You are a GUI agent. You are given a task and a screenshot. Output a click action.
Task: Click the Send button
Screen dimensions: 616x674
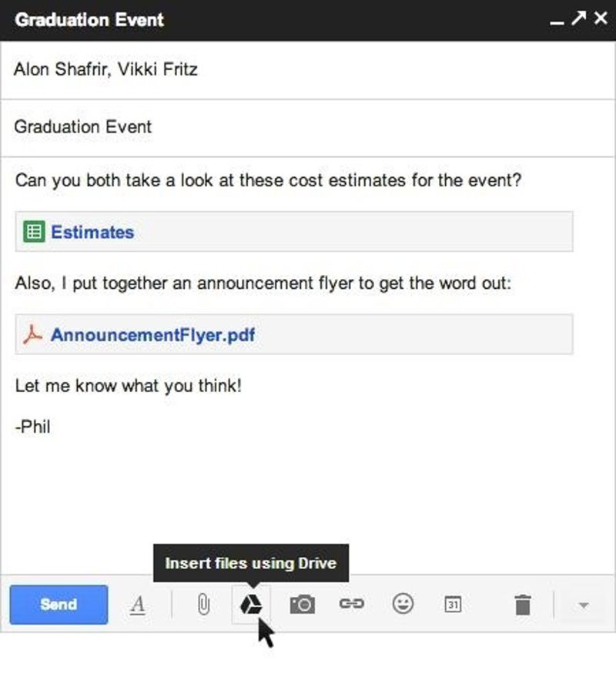pyautogui.click(x=59, y=605)
